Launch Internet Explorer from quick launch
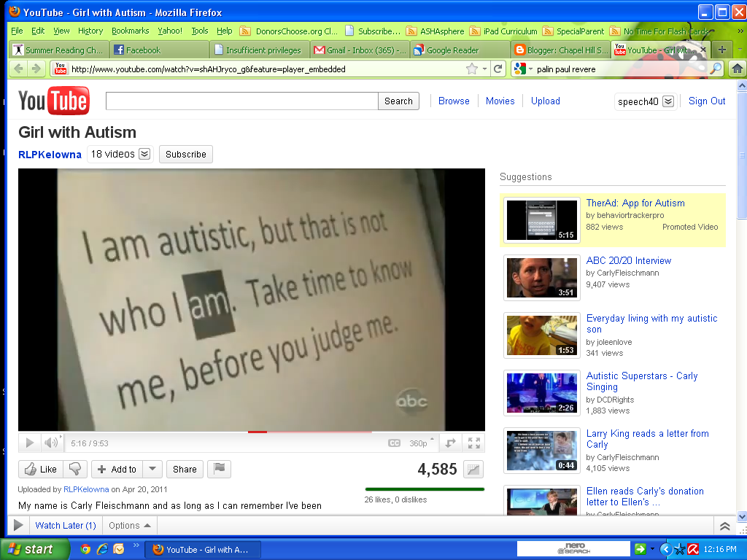The width and height of the screenshot is (747, 560). click(102, 549)
